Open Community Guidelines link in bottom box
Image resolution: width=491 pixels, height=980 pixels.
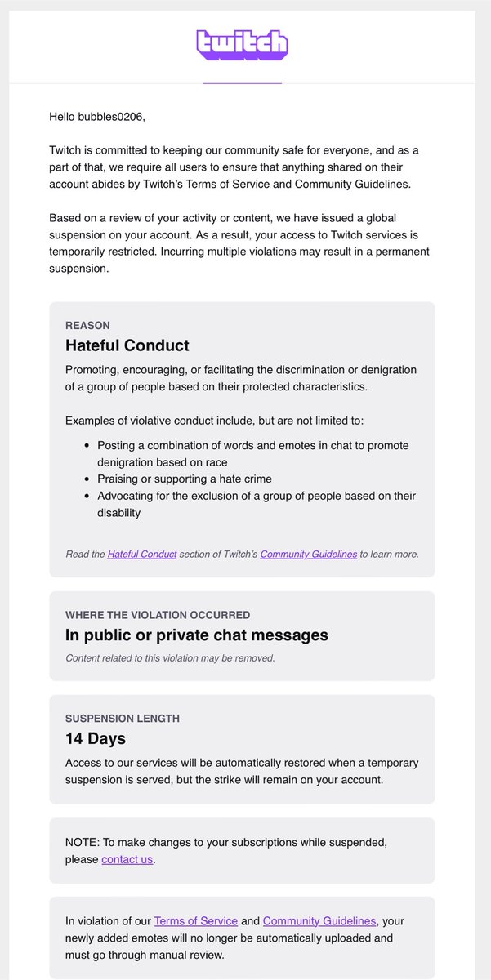pos(321,920)
